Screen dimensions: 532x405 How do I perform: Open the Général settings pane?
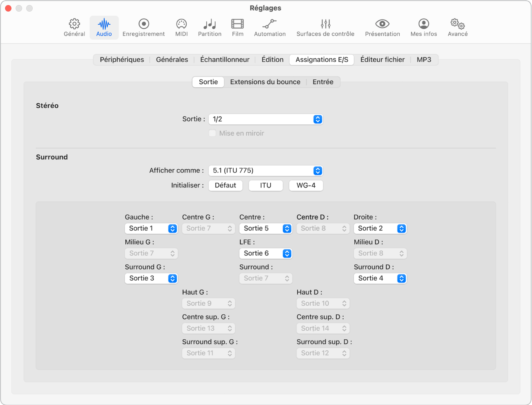pyautogui.click(x=74, y=27)
